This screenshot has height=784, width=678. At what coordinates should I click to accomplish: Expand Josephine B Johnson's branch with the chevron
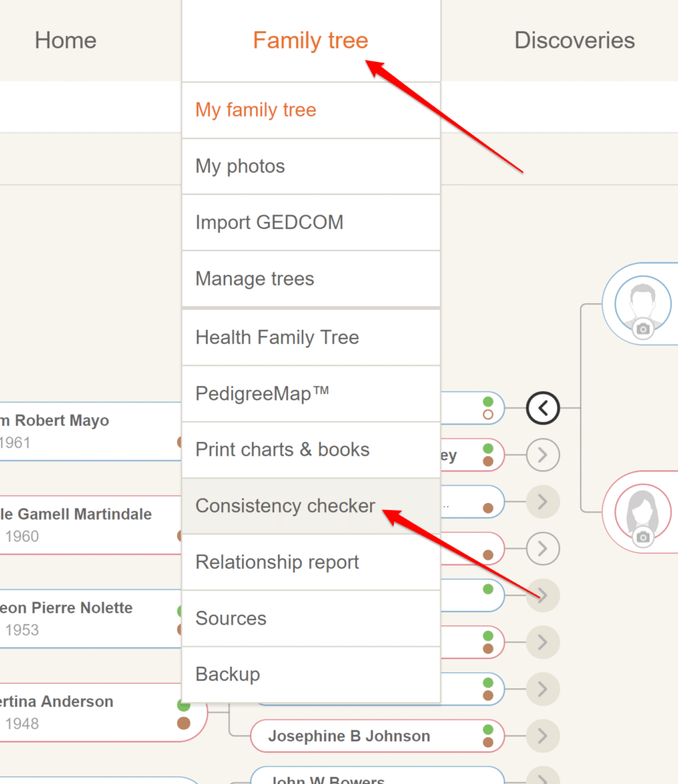542,736
